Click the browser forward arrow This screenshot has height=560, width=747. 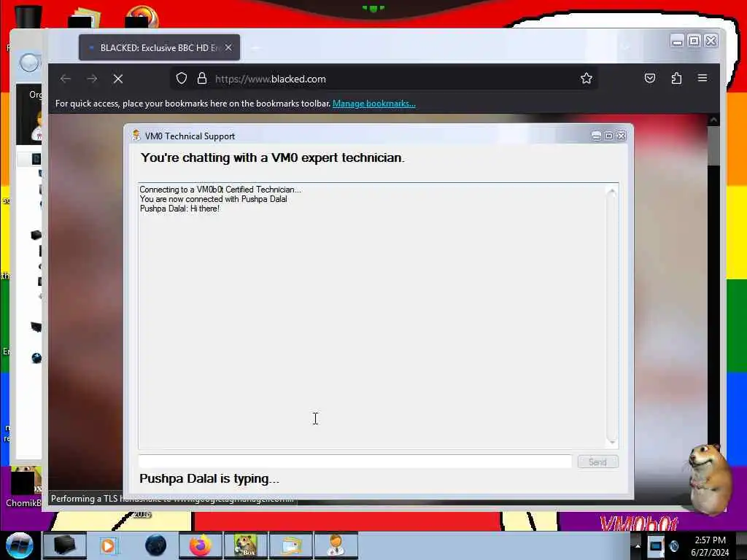pyautogui.click(x=92, y=79)
